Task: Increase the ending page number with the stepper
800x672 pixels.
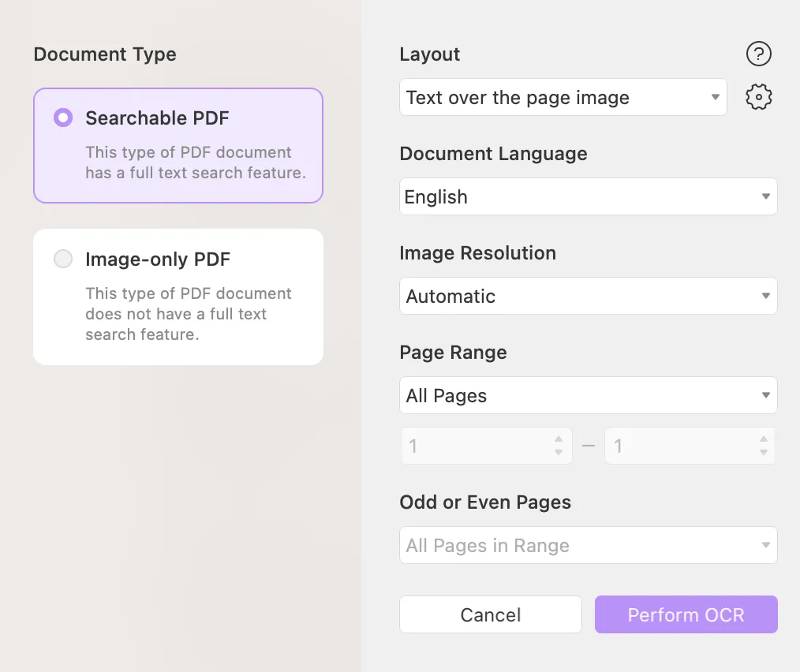Action: click(764, 440)
